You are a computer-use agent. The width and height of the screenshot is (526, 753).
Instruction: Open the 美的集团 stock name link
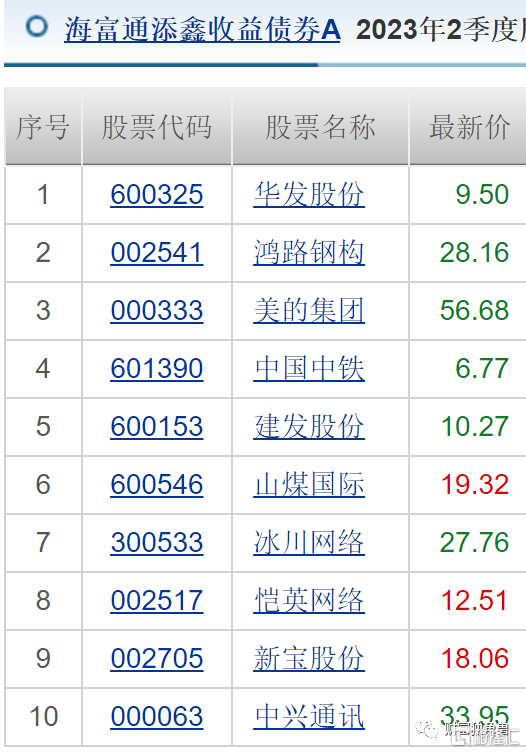pyautogui.click(x=309, y=311)
